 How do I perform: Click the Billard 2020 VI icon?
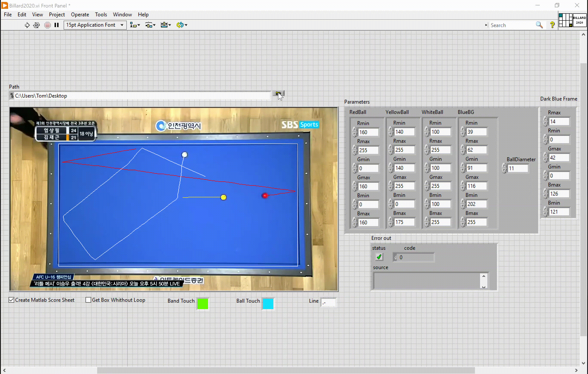click(x=579, y=20)
